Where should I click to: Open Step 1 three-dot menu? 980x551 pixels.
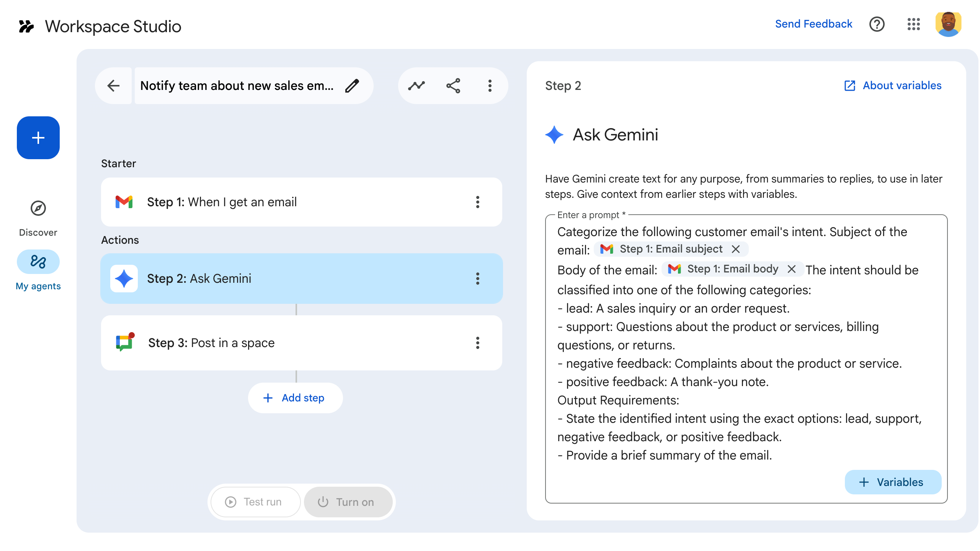(x=477, y=202)
